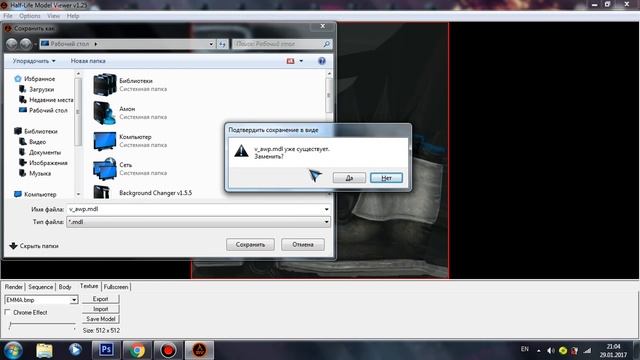
Task: Adjust the texture scale slider
Action: pos(42,325)
